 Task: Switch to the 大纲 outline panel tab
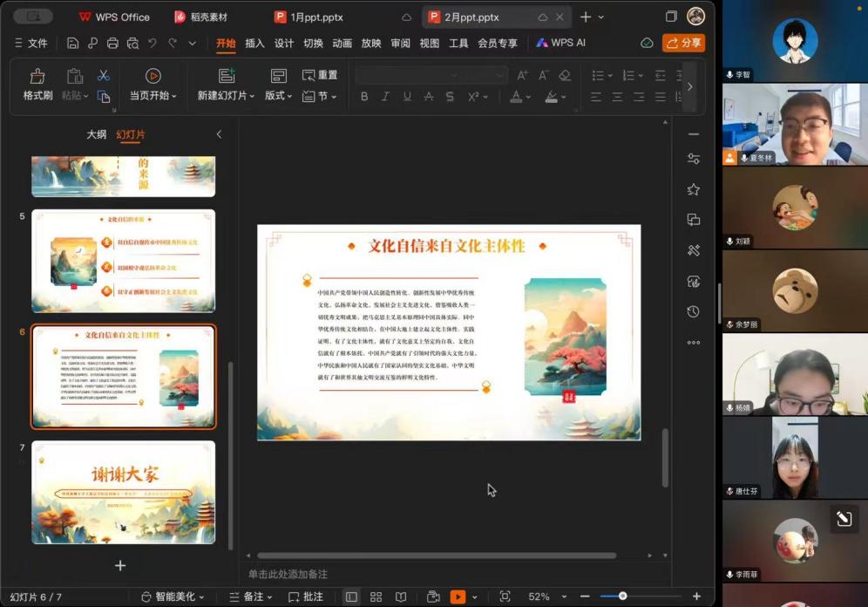96,134
